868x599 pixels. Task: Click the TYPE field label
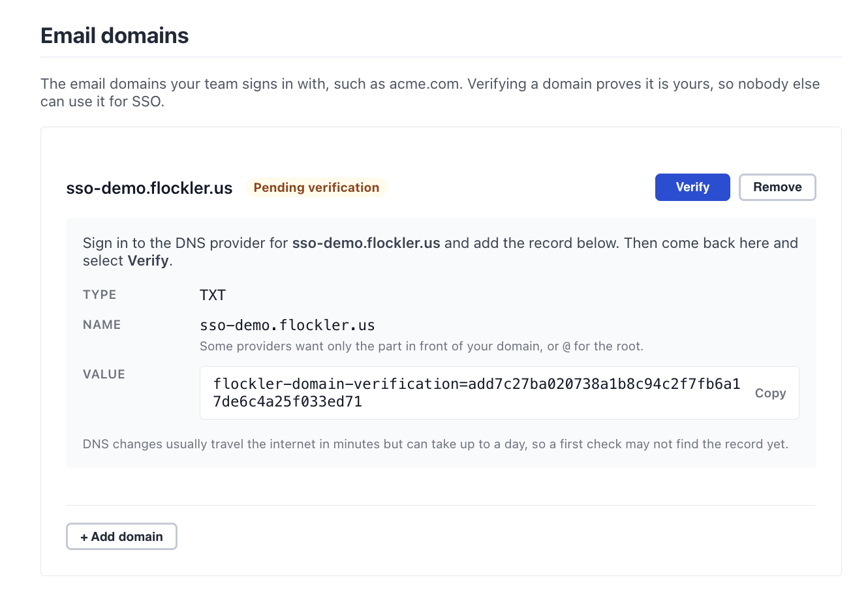tap(100, 294)
